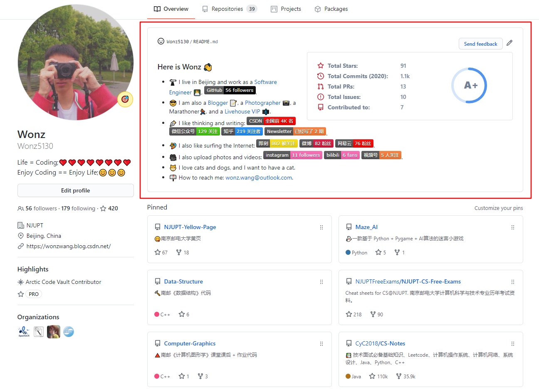The height and width of the screenshot is (392, 539).
Task: Open the Computer-Graphics repository
Action: 190,343
